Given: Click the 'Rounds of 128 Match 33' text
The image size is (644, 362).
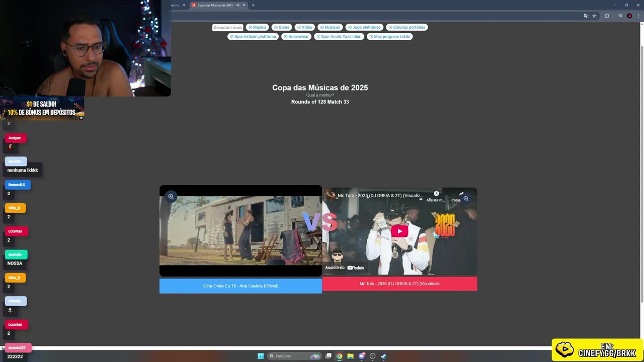Looking at the screenshot, I should pyautogui.click(x=320, y=102).
